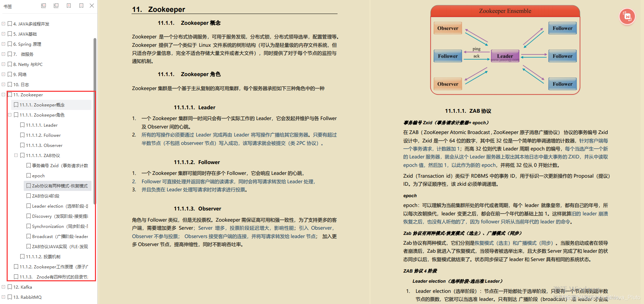Click the 11.1.1.3. Observer section heading
This screenshot has width=644, height=304.
click(x=198, y=209)
